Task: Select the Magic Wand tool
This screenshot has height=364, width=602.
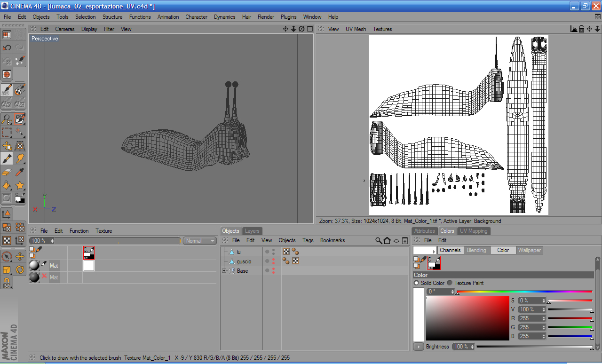Action: pos(20,132)
